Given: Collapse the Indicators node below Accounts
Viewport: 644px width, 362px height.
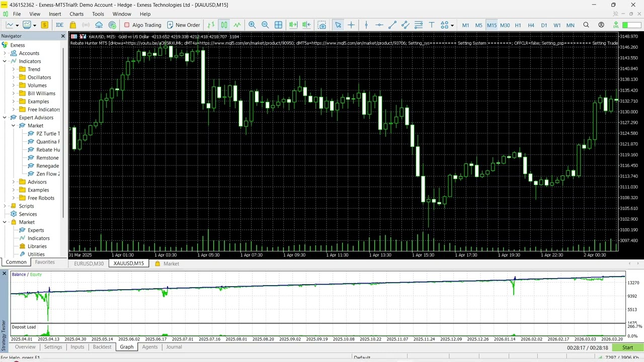Looking at the screenshot, I should pyautogui.click(x=5, y=61).
